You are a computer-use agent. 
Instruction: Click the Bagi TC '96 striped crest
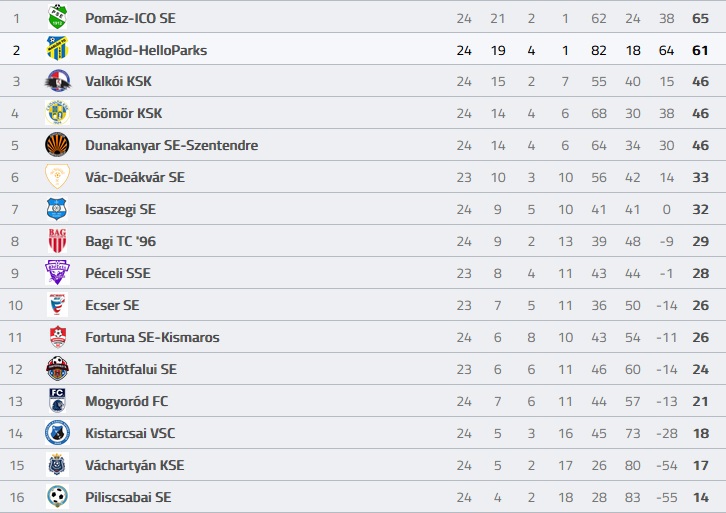tap(57, 240)
